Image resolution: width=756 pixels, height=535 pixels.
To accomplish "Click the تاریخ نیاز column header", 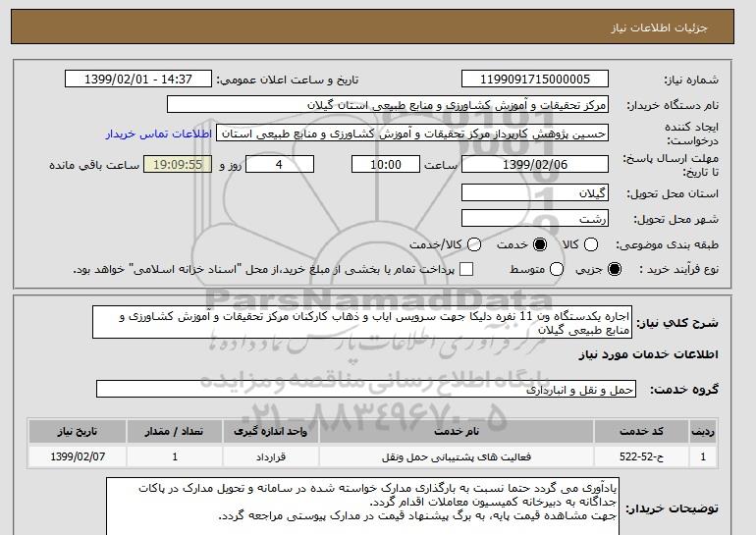I will (78, 431).
